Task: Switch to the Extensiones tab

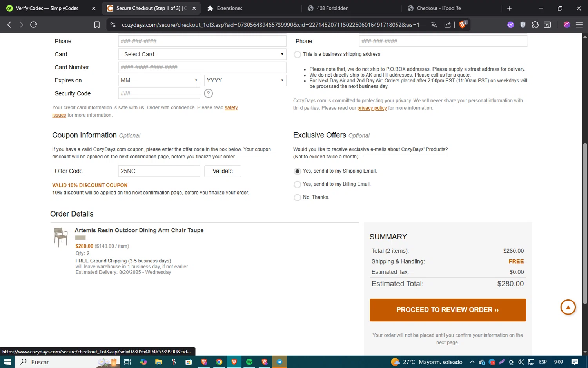Action: 230,8
